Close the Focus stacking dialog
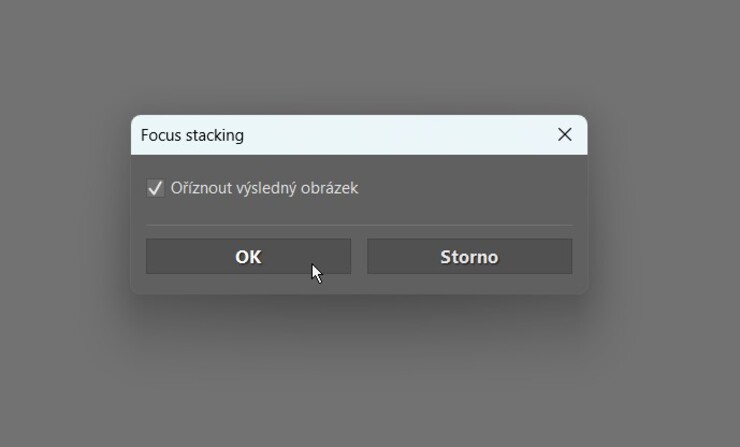This screenshot has height=447, width=740. coord(564,135)
